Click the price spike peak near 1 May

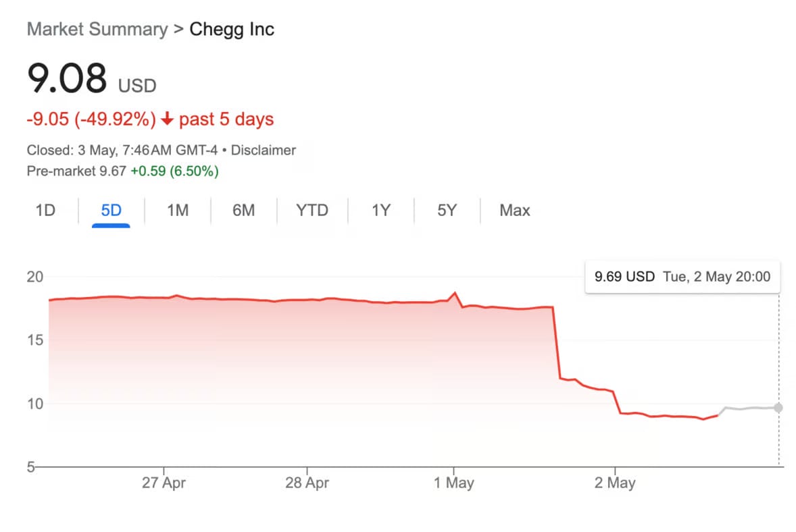coord(455,292)
